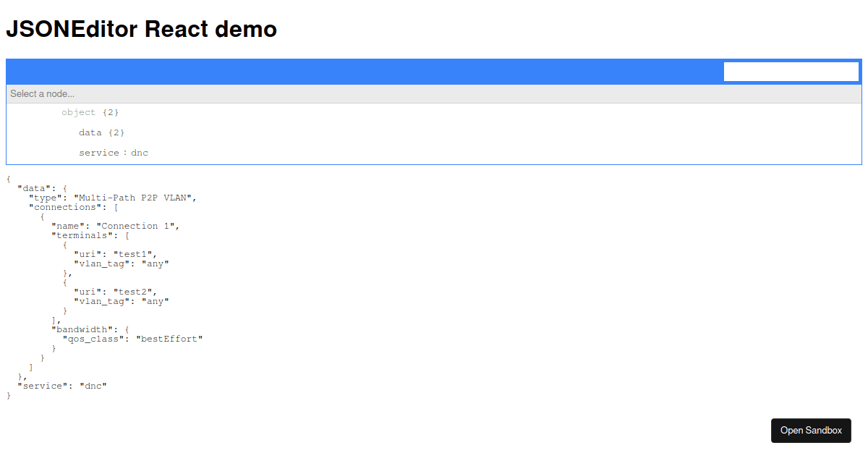
Task: Click the "bestEffort" value in the JSON preview
Action: point(169,339)
